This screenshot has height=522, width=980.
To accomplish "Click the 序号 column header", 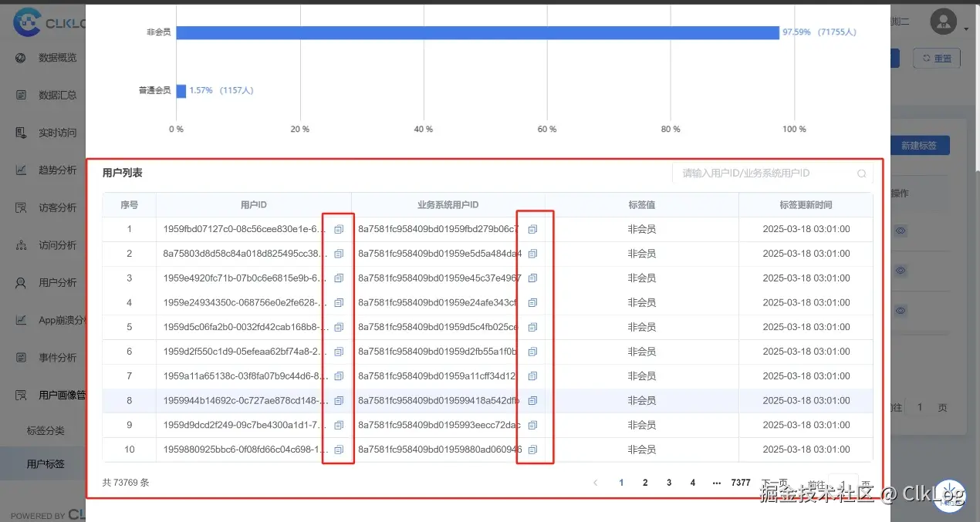I will (x=130, y=205).
